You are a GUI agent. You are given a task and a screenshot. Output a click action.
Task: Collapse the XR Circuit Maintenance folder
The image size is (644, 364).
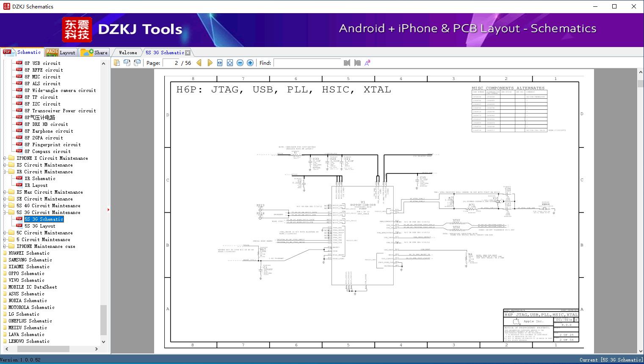5,172
